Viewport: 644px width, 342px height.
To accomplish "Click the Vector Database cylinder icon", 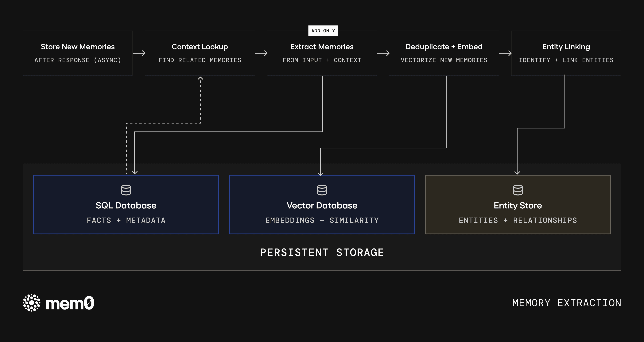I will point(322,190).
